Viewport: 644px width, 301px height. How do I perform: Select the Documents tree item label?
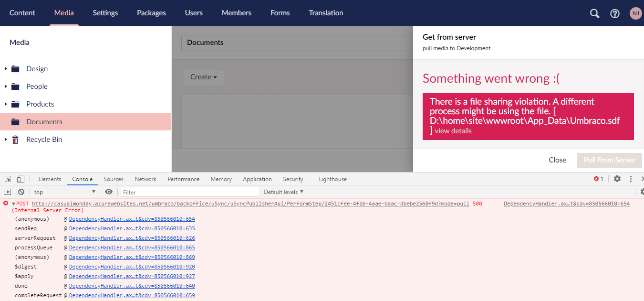click(x=44, y=122)
